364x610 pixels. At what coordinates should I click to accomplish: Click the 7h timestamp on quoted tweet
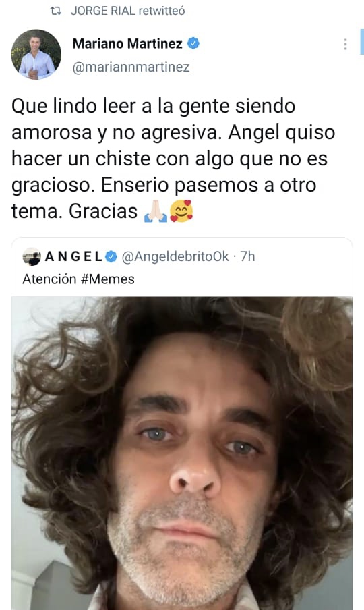click(x=247, y=257)
